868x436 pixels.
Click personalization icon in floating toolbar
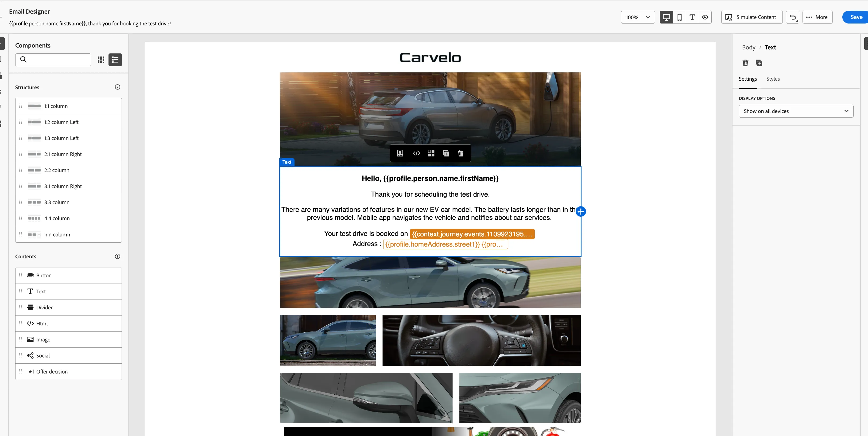tap(400, 153)
